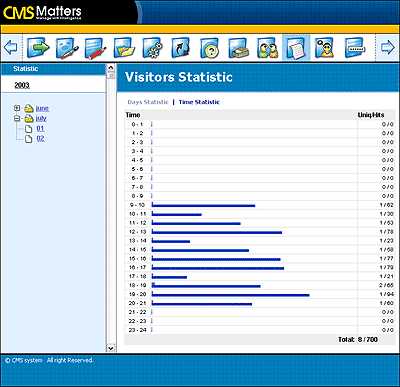Expand the june folder tree node
The width and height of the screenshot is (400, 387).
point(17,108)
